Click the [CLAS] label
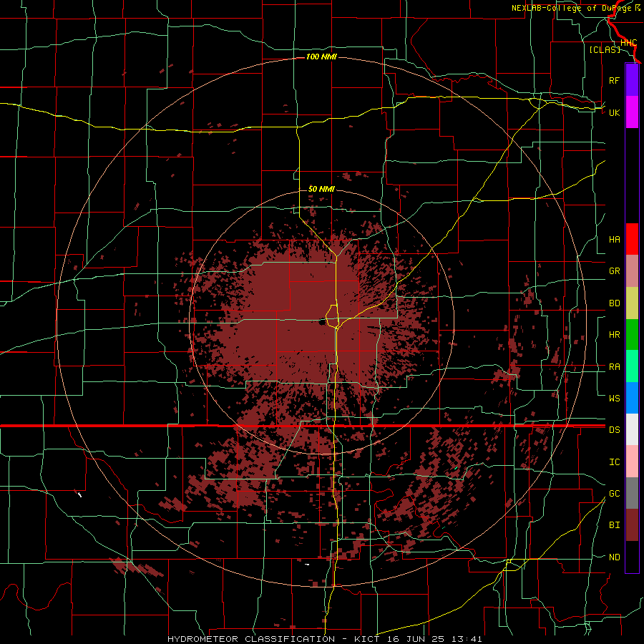 605,49
